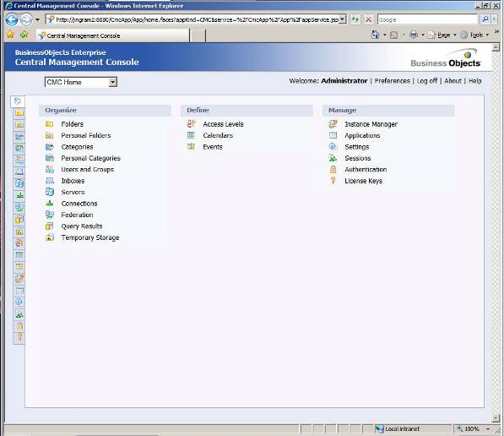The width and height of the screenshot is (504, 436).
Task: Open the Tools menu in the toolbar
Action: click(474, 35)
